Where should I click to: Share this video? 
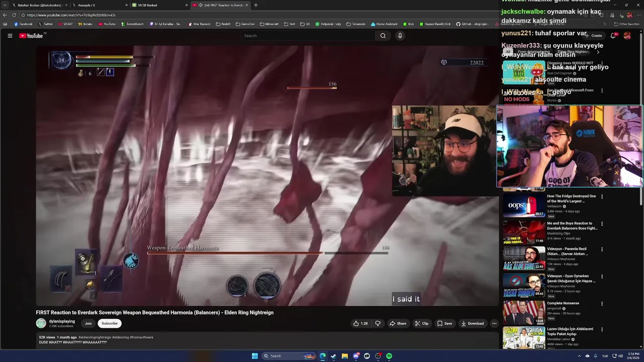coord(397,323)
